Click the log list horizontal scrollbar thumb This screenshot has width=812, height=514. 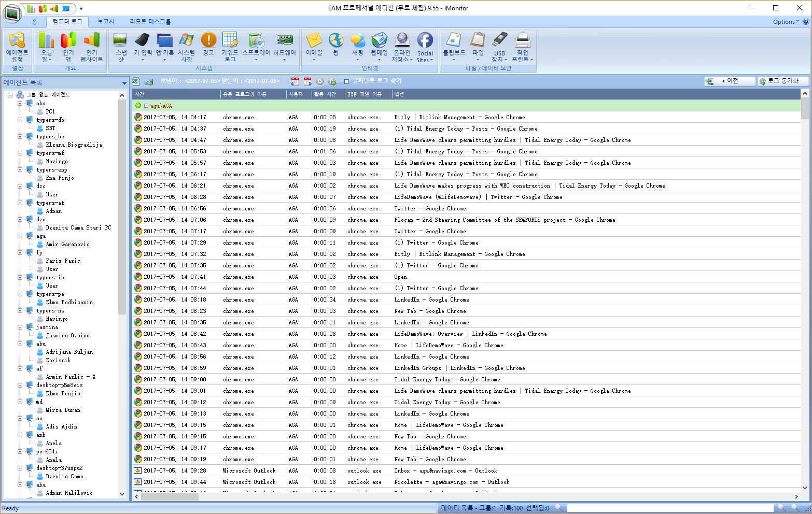170,496
